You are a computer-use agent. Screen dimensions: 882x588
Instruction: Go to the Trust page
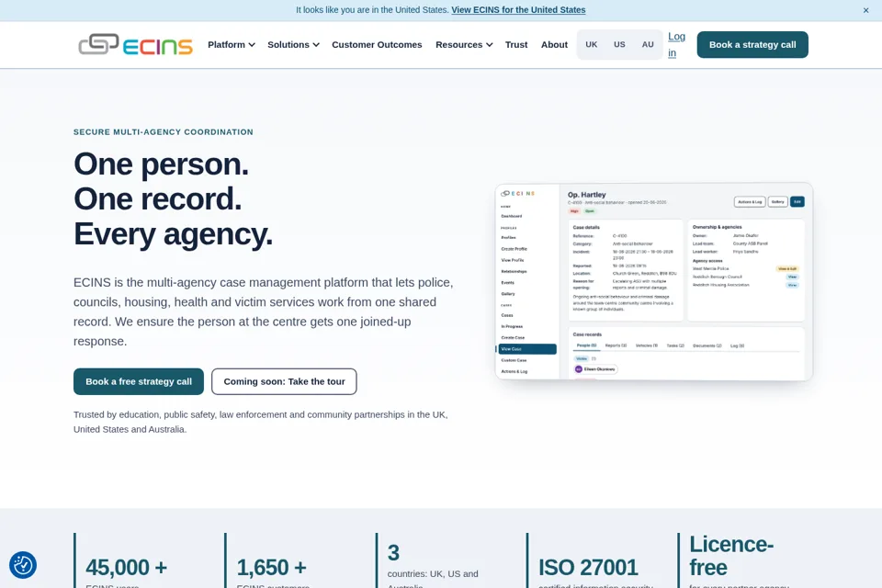point(516,44)
